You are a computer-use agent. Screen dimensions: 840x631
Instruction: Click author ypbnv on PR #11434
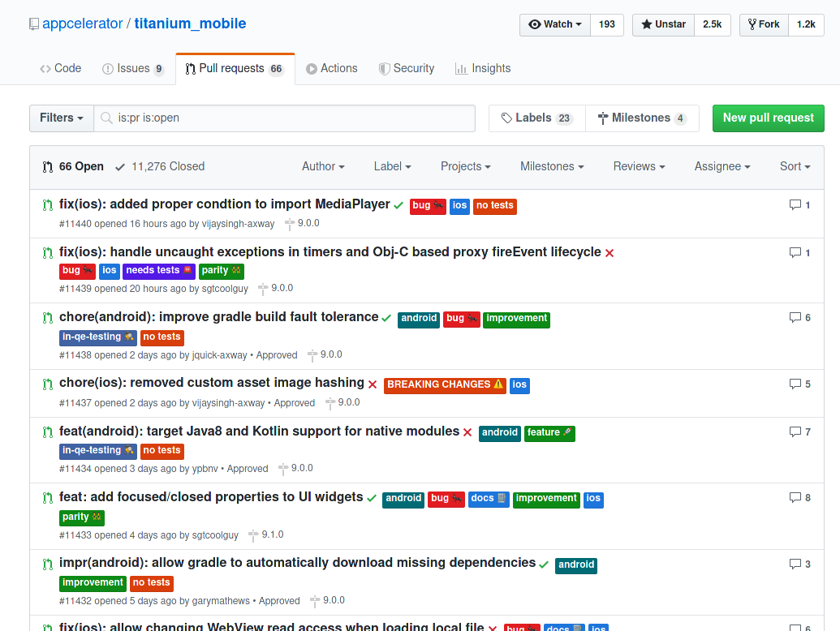pyautogui.click(x=205, y=469)
